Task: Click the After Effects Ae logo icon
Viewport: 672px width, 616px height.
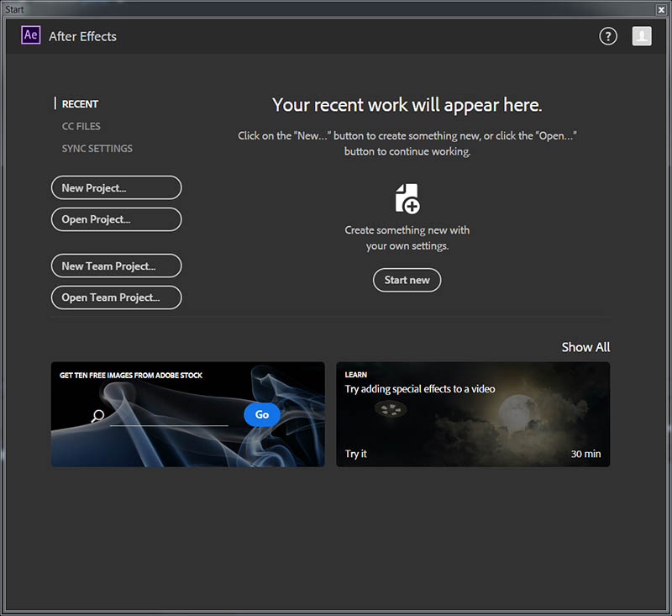Action: coord(30,35)
